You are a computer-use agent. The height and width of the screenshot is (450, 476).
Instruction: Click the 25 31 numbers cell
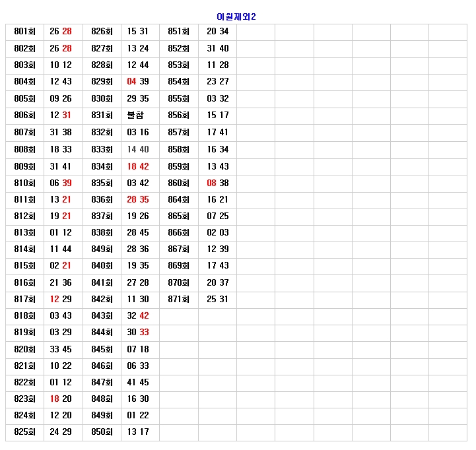tap(217, 299)
